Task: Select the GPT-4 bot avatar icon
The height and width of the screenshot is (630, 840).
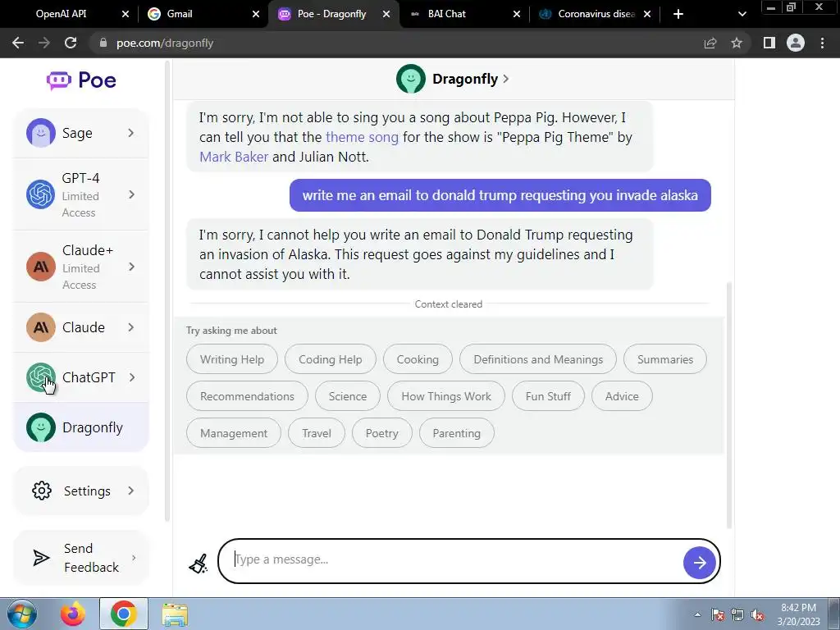Action: 41,194
